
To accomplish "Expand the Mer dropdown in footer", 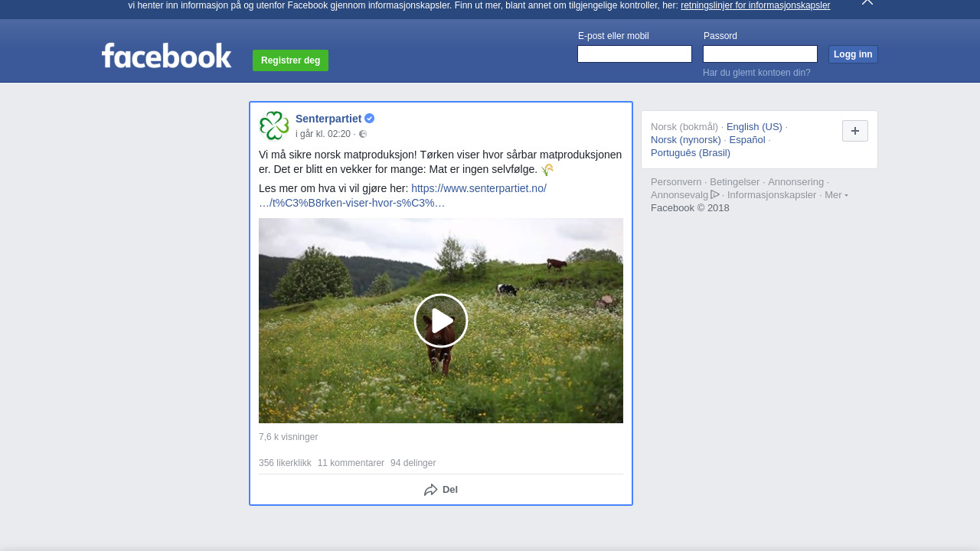I will point(836,195).
